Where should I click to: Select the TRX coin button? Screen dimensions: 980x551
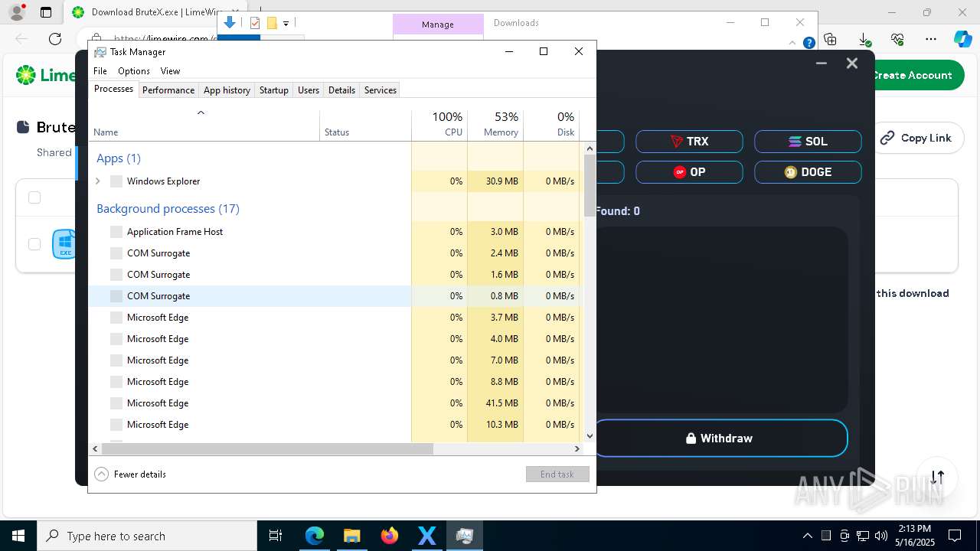click(689, 142)
